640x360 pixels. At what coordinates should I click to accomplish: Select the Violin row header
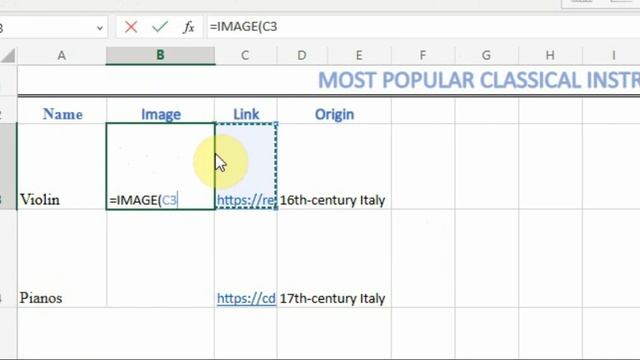point(8,167)
